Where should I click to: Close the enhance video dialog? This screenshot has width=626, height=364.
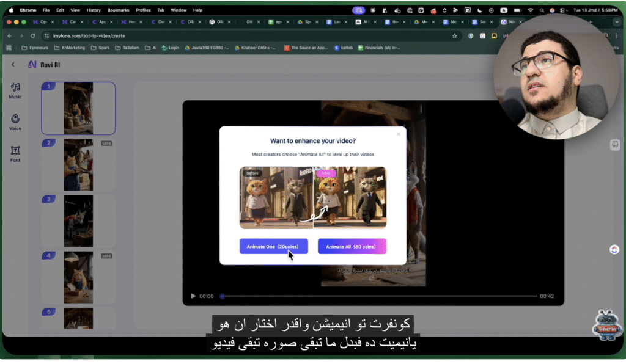(x=399, y=134)
